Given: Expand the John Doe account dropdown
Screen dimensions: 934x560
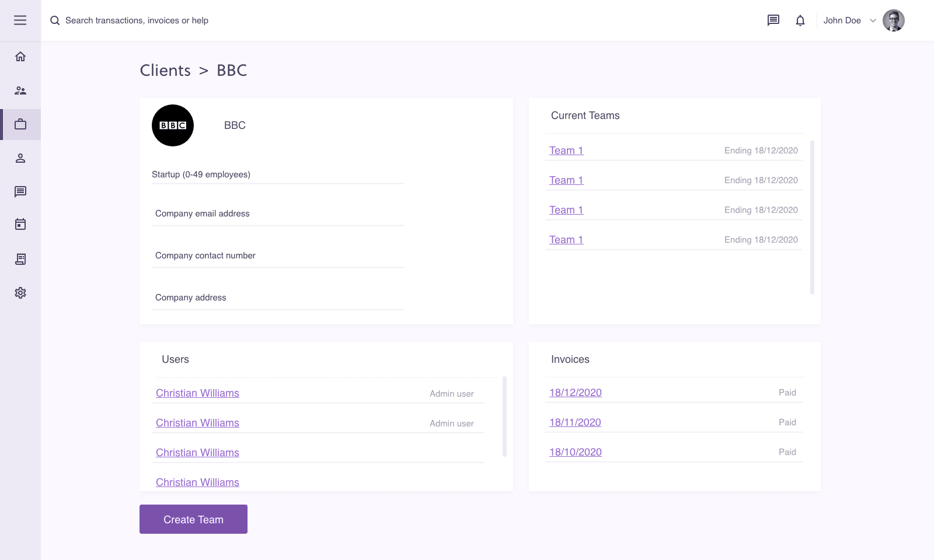Looking at the screenshot, I should [x=873, y=20].
